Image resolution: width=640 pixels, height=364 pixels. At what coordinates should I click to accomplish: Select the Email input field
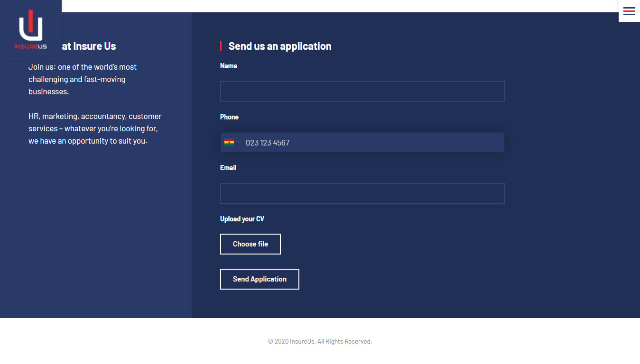[x=362, y=193]
